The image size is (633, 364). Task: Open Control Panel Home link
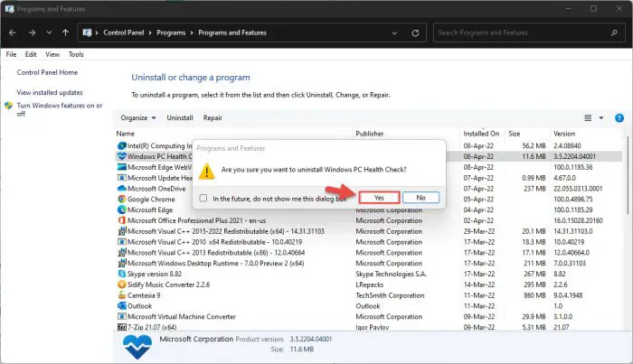[47, 72]
